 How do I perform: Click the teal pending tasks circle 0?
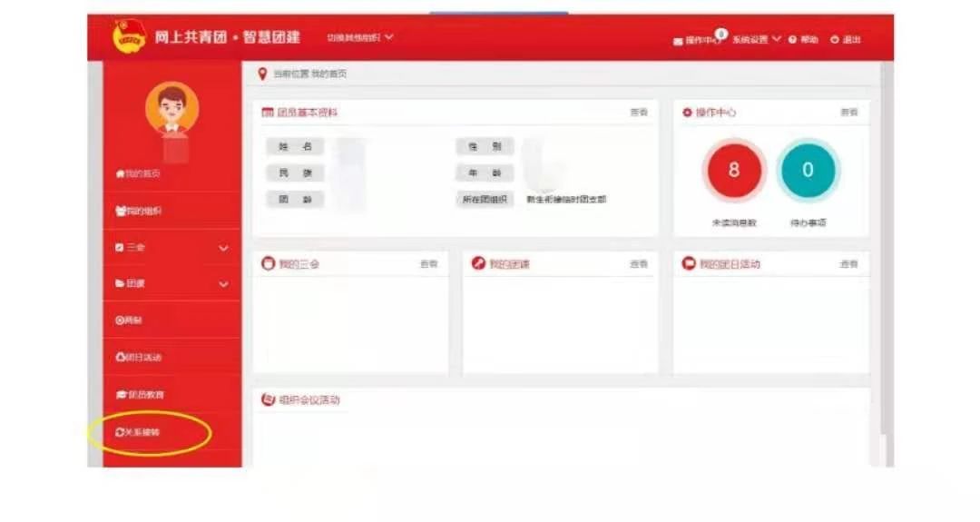pyautogui.click(x=808, y=170)
